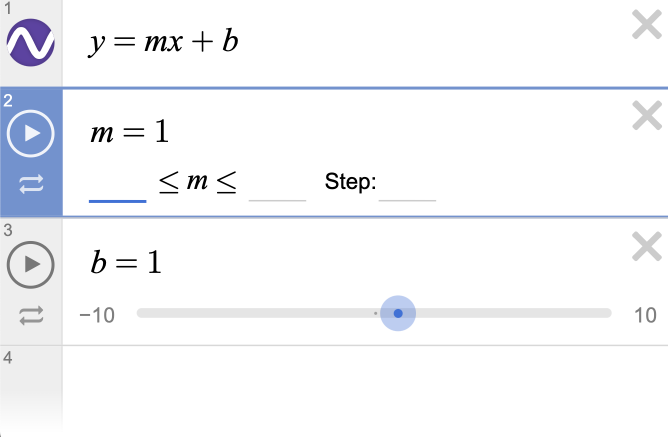Click the upper bound field for m
668x445 pixels.
pyautogui.click(x=277, y=186)
